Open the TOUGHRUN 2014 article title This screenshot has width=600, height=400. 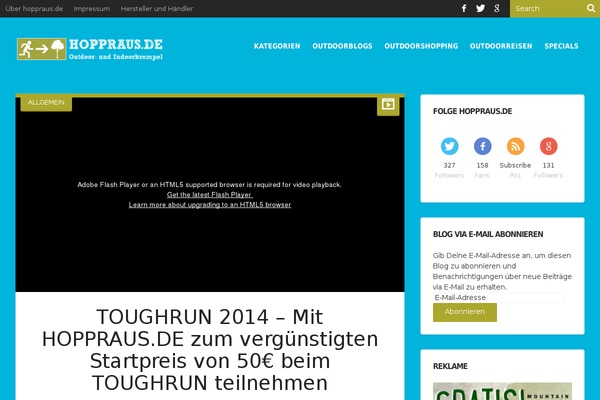point(210,350)
